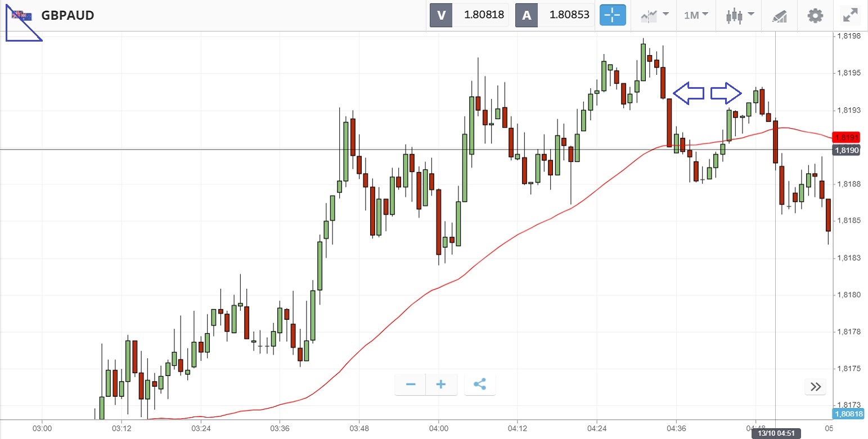Select the drawing tools pencil icon
This screenshot has height=439, width=868.
(779, 15)
